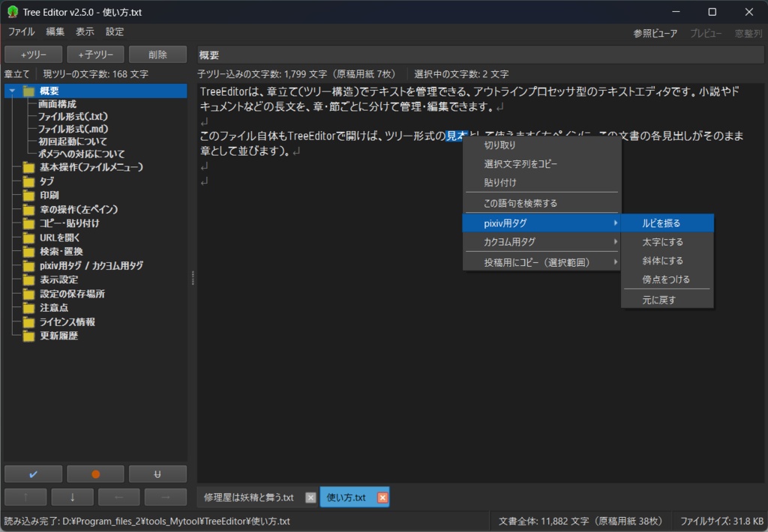Switch to 修理屋は妖精と舞う.txt tab
The width and height of the screenshot is (768, 532).
pyautogui.click(x=249, y=498)
